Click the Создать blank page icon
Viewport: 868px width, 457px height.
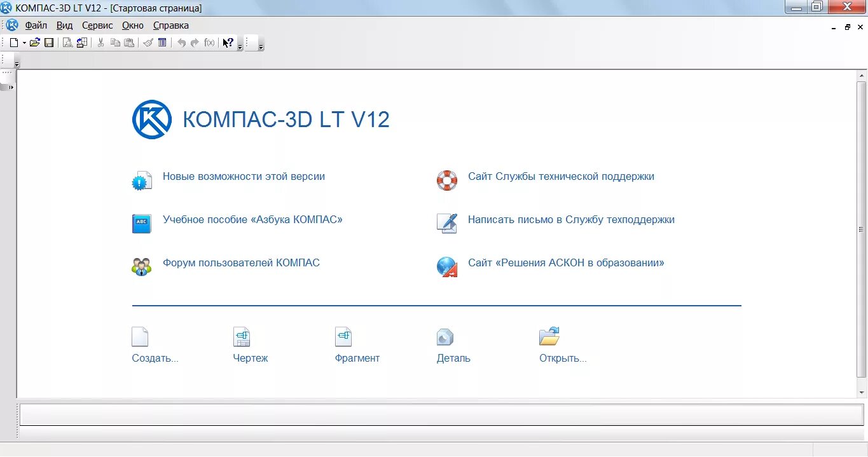[x=140, y=337]
